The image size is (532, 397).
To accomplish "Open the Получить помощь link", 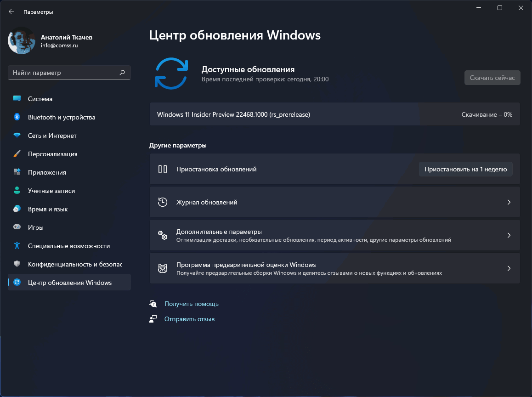I will [x=192, y=304].
